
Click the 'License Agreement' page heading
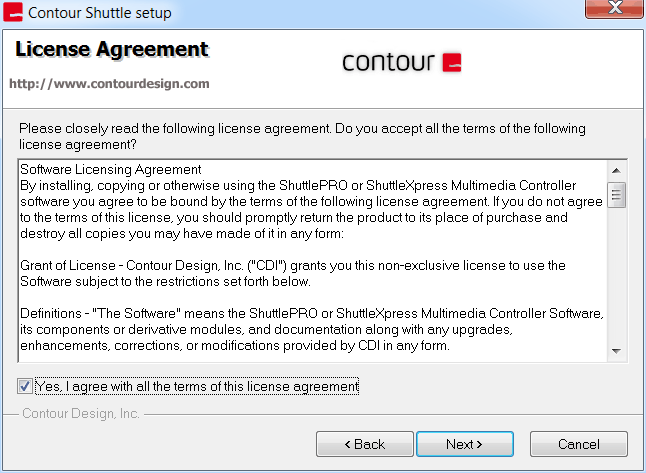(112, 49)
